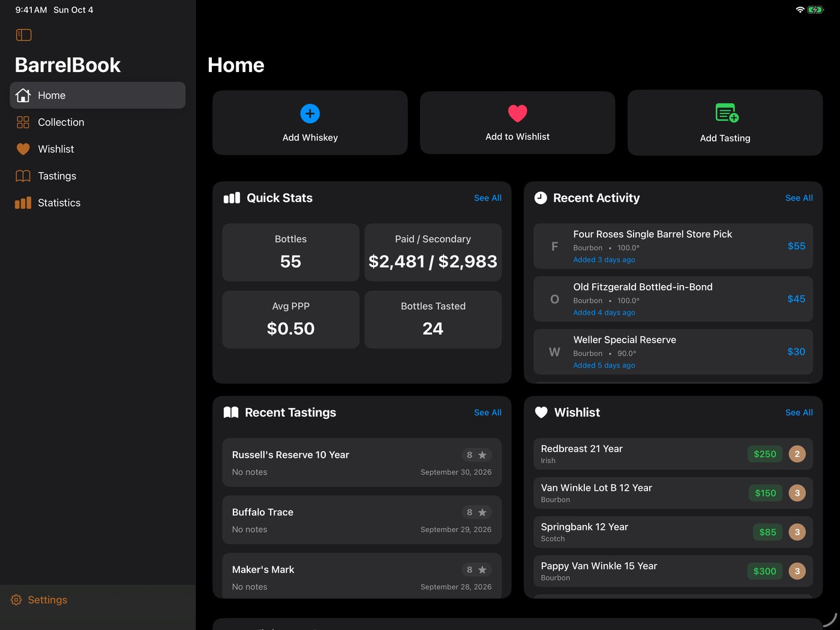Open Redbreast 21 Year wishlist item

click(673, 454)
